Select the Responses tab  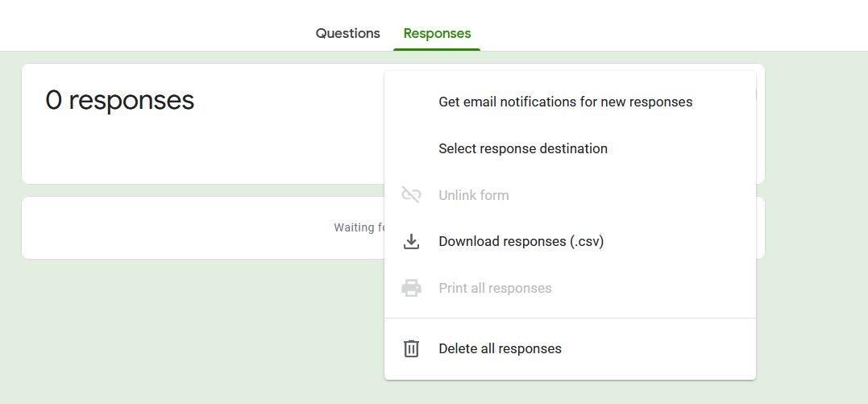coord(437,33)
